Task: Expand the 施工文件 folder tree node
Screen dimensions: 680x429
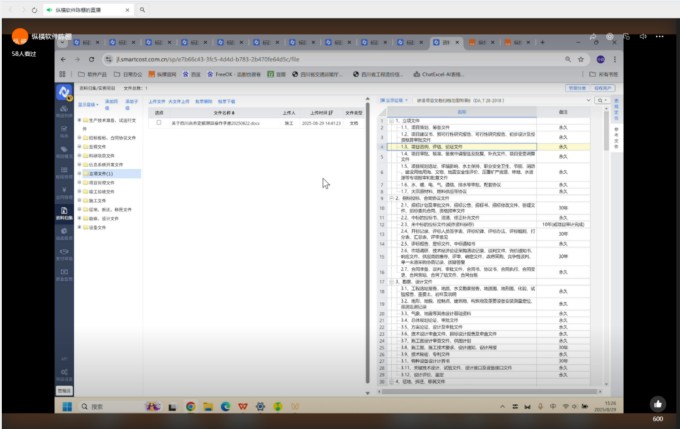Action: tap(79, 199)
